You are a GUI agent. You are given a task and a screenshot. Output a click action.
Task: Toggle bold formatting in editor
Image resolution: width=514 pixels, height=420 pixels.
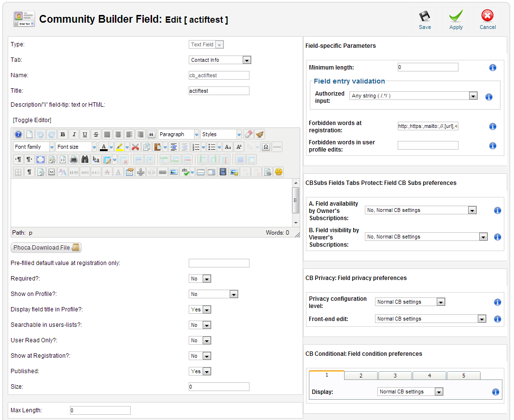(63, 134)
